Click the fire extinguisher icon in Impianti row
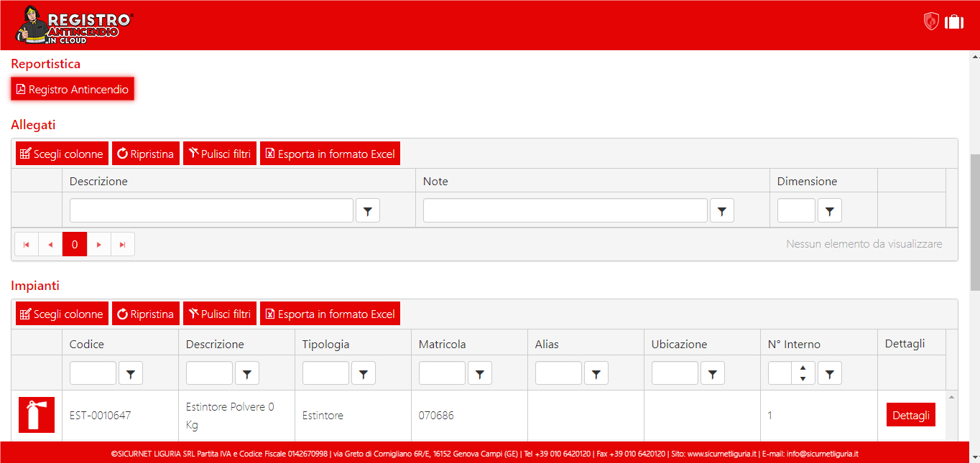This screenshot has height=463, width=980. [35, 415]
